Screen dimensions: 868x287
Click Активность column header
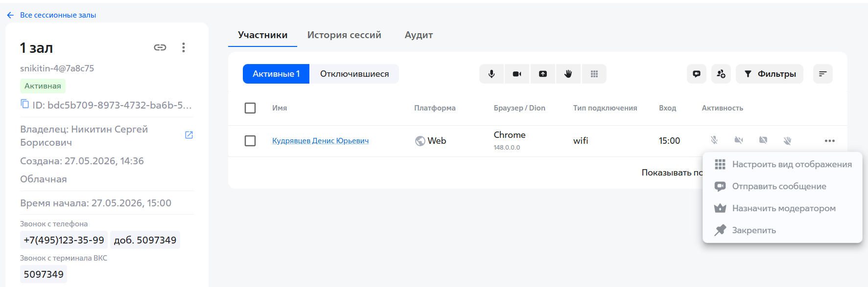(722, 108)
